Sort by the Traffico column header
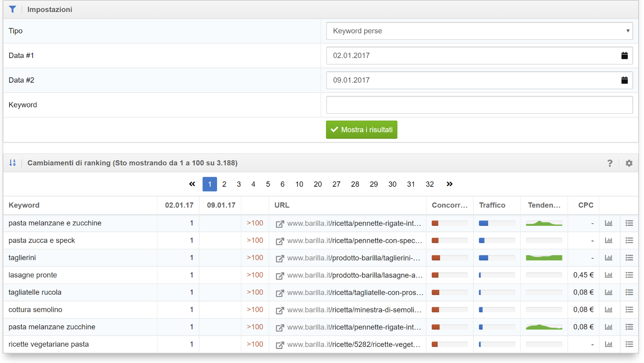This screenshot has width=644, height=363. tap(492, 205)
